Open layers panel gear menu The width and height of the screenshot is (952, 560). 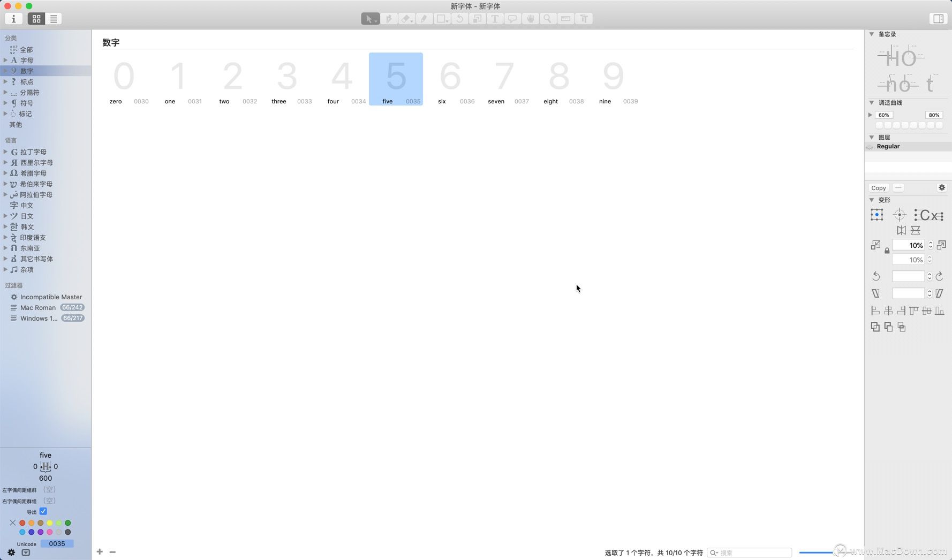942,188
